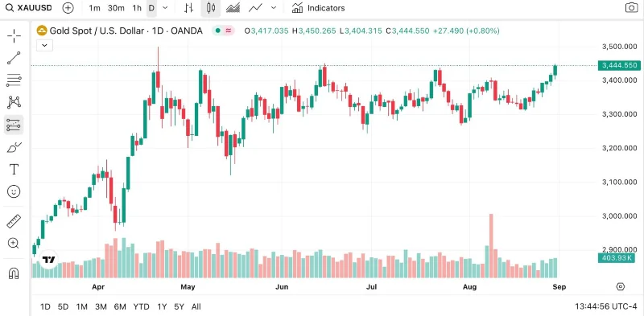Choose the brush drawing tool

click(14, 147)
